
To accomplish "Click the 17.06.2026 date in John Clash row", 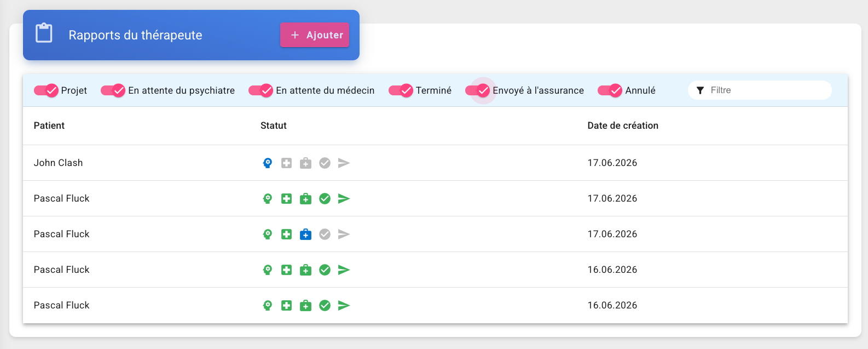I will point(612,163).
